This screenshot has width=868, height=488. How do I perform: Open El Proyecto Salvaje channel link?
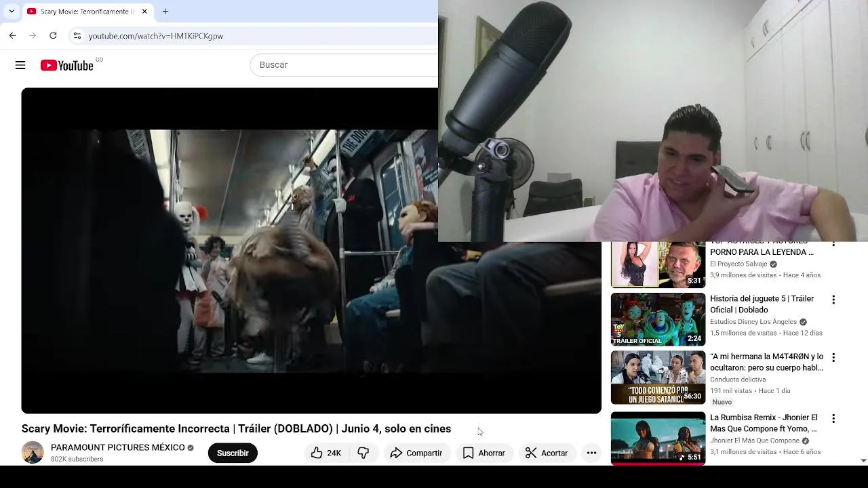pyautogui.click(x=738, y=264)
